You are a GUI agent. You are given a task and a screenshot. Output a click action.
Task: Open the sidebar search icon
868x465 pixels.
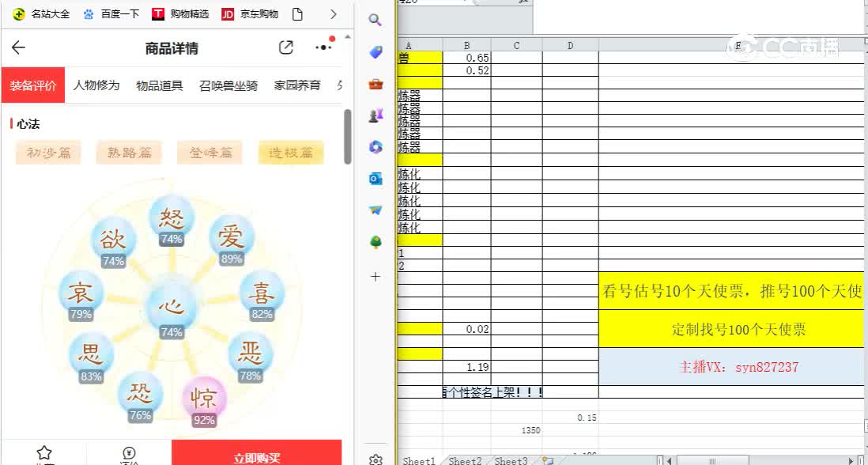376,21
